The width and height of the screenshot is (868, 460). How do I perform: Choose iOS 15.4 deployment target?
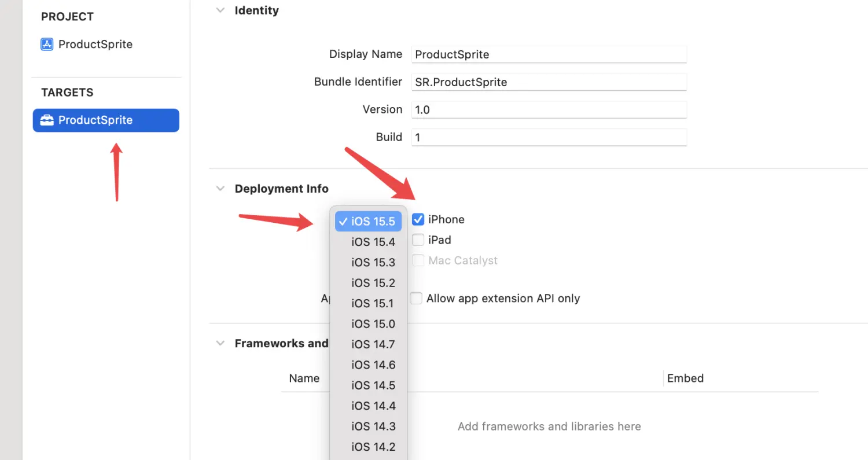(373, 242)
